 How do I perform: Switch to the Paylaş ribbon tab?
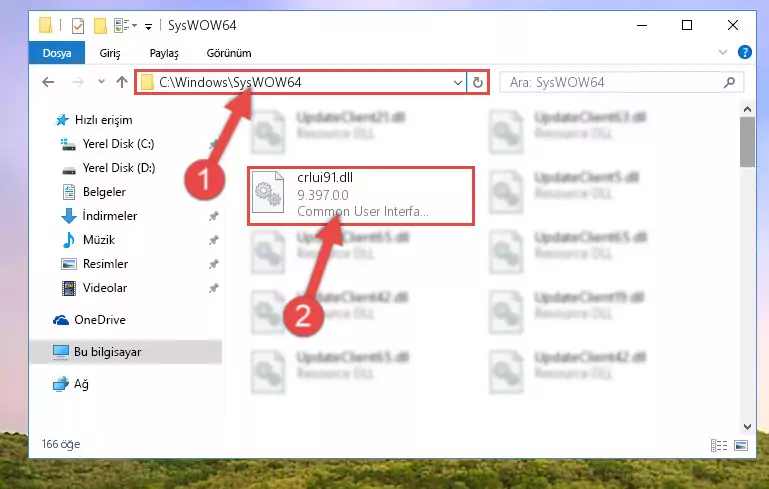click(x=164, y=53)
